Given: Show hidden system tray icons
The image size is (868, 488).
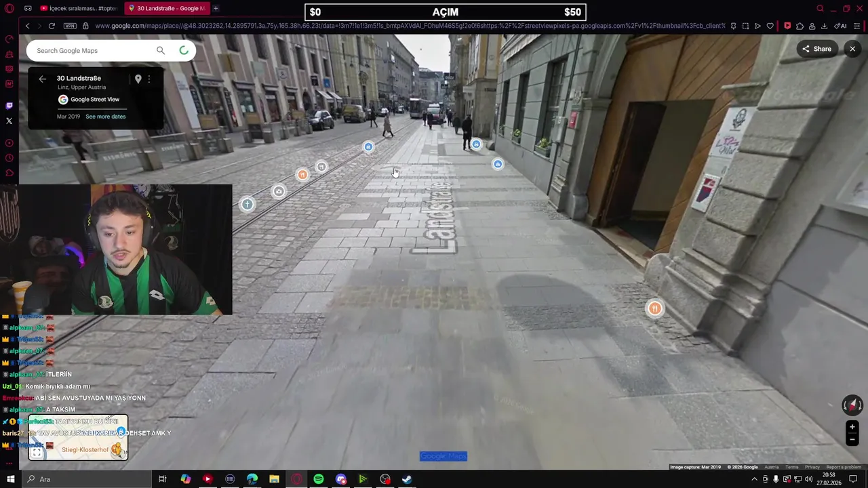Looking at the screenshot, I should (x=754, y=479).
